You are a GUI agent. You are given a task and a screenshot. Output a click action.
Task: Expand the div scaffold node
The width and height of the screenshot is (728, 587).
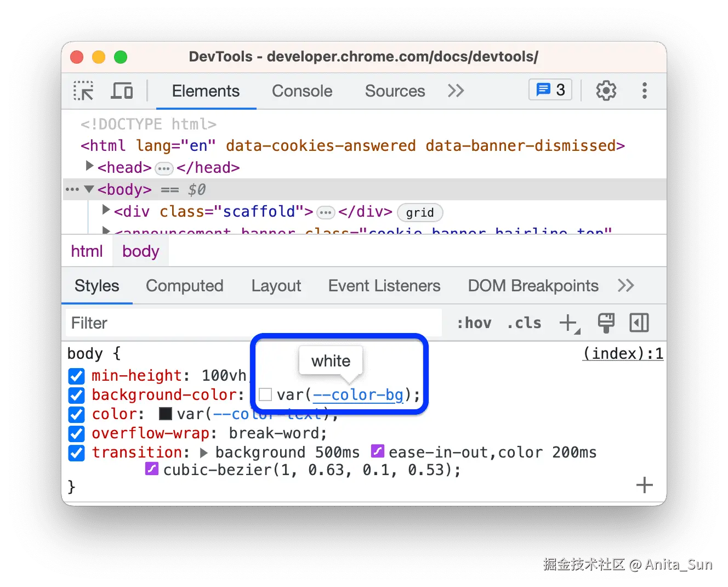click(106, 209)
